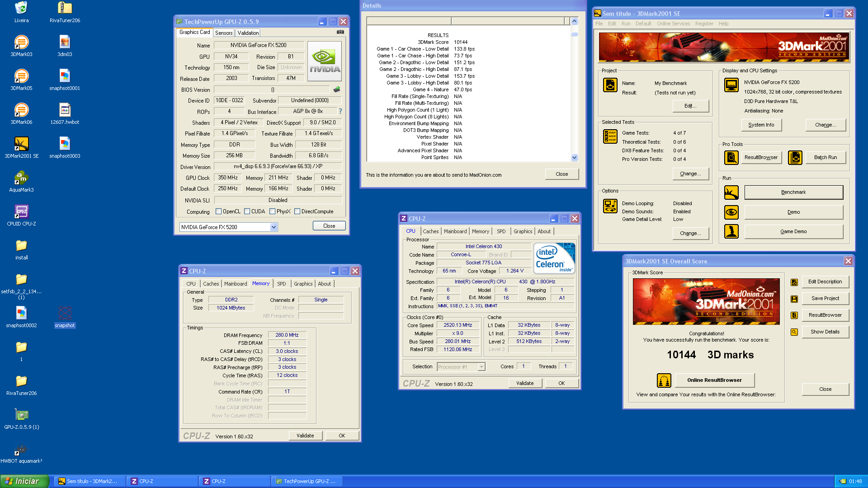This screenshot has width=868, height=488.
Task: Open the Register menu in 3DMark2001
Action: [704, 23]
